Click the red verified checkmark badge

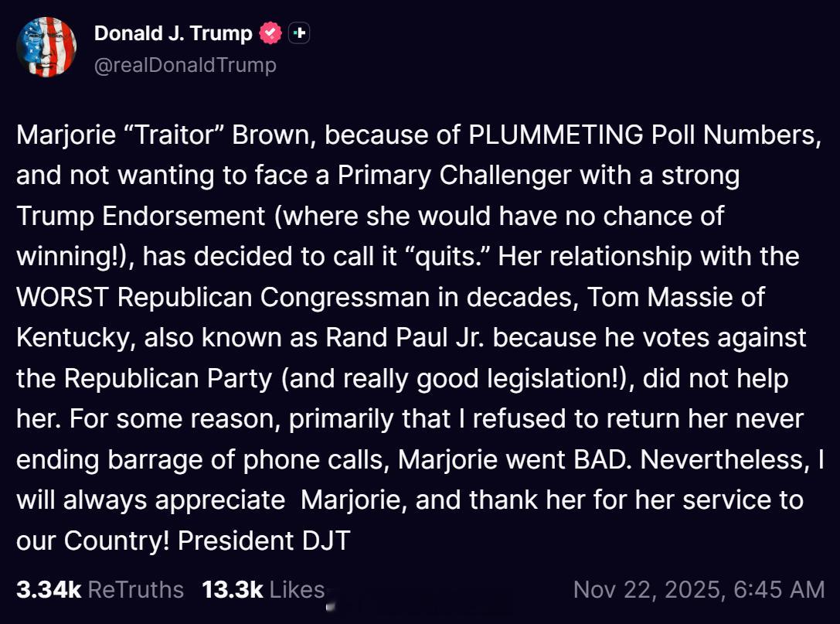[x=270, y=33]
